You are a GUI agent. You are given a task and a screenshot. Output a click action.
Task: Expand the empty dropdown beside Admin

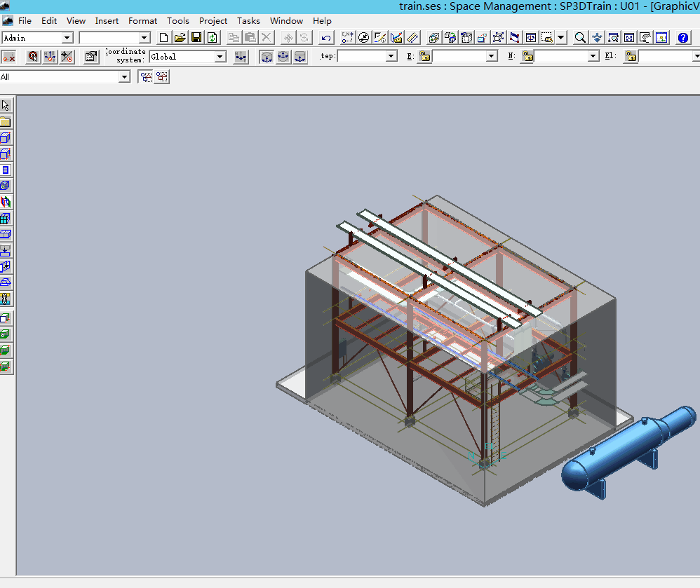(x=144, y=38)
